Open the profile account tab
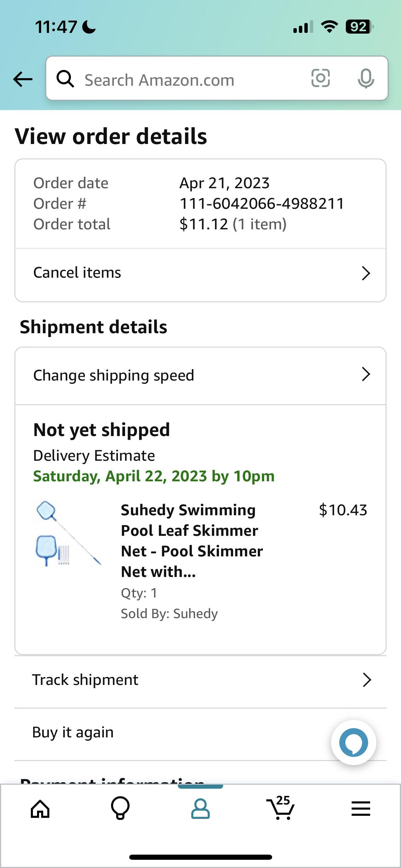 [200, 809]
